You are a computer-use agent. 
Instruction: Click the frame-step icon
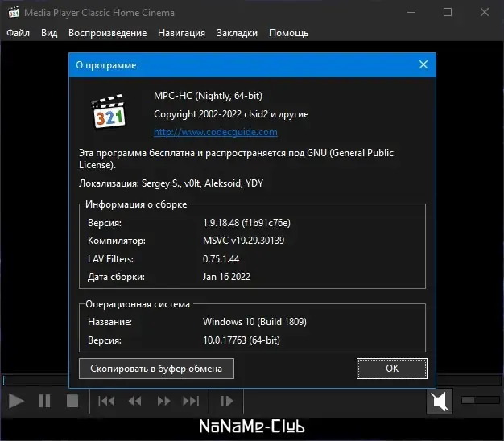pyautogui.click(x=226, y=401)
